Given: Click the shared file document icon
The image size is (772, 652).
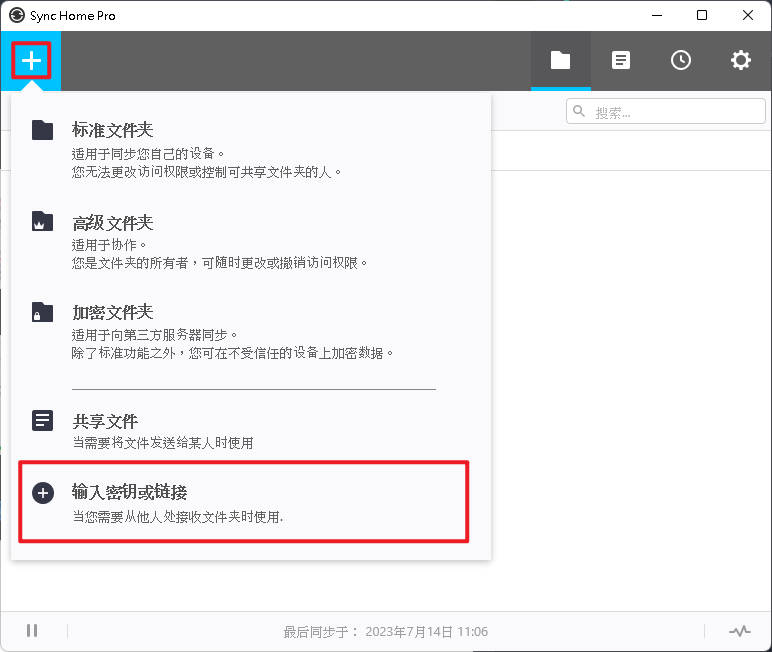Looking at the screenshot, I should (42, 421).
